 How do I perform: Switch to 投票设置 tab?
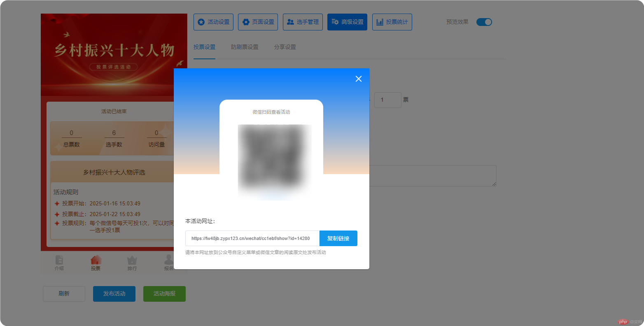pyautogui.click(x=204, y=47)
